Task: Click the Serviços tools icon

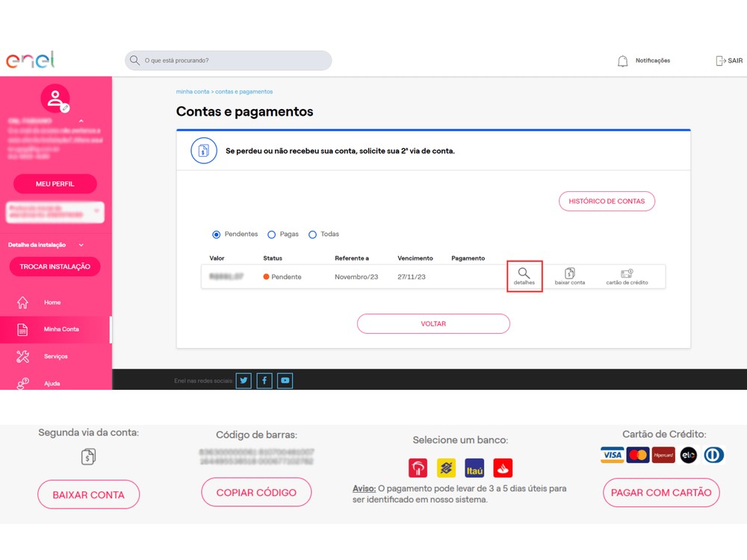Action: pos(22,356)
